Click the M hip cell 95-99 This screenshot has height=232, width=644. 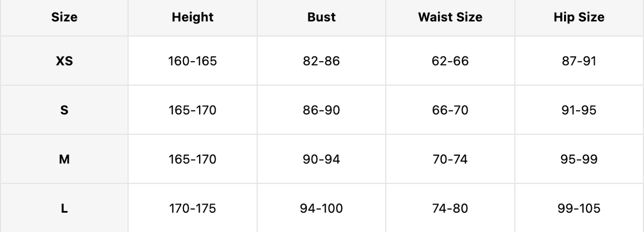coord(579,160)
